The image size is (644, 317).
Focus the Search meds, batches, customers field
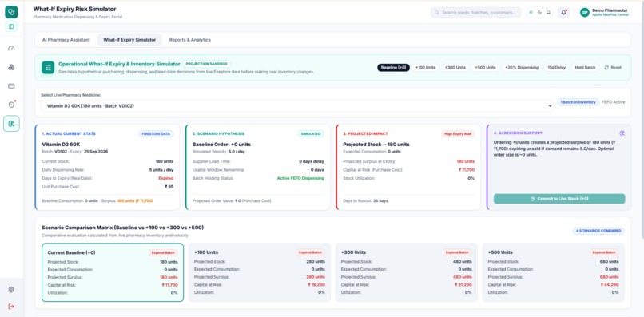pos(476,13)
